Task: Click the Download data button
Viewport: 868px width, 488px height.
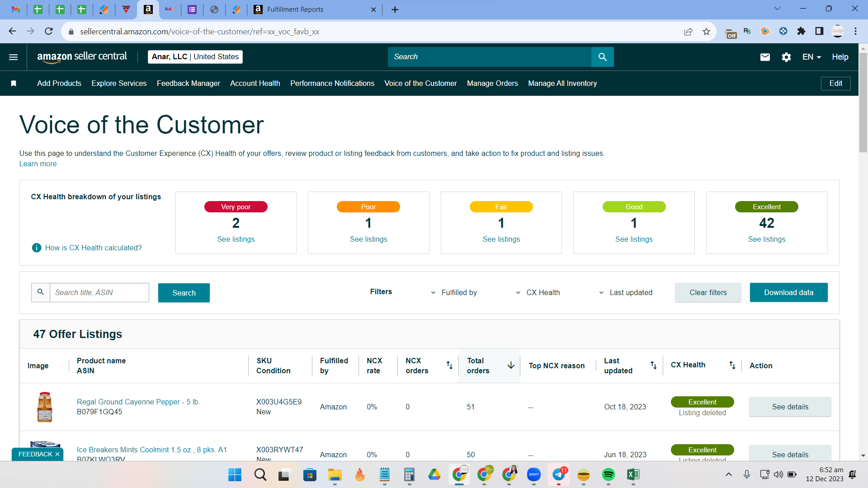Action: [x=788, y=292]
